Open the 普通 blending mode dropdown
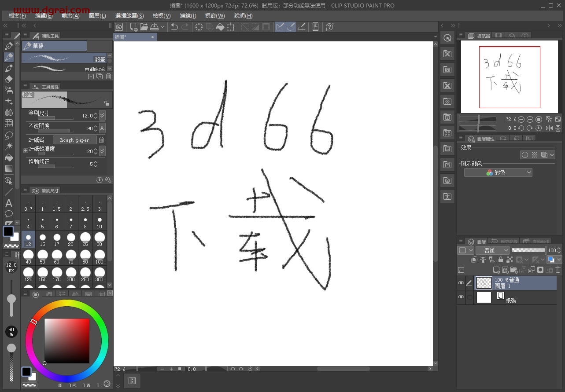This screenshot has height=392, width=565. coord(492,250)
